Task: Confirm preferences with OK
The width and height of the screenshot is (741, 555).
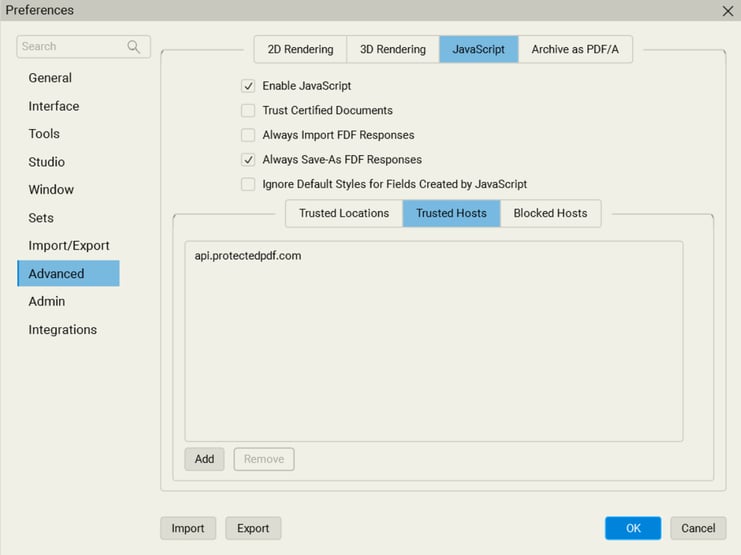Action: click(x=633, y=528)
